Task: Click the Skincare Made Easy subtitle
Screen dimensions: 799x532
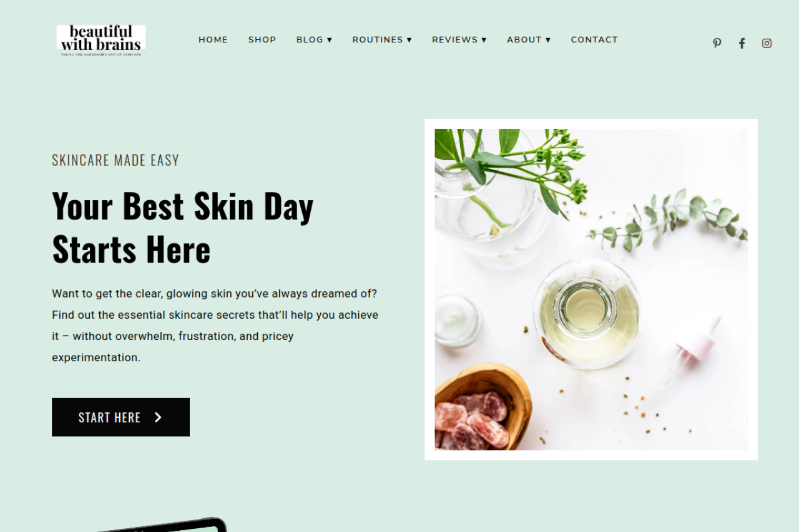Action: pos(115,160)
